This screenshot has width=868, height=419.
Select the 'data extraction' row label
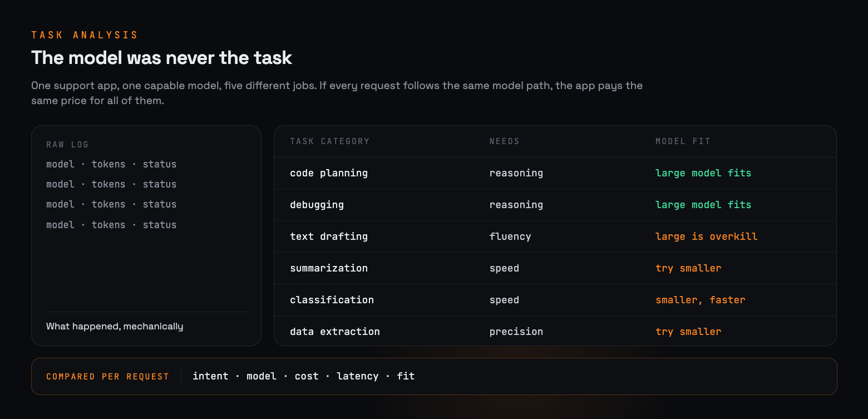[x=335, y=332]
